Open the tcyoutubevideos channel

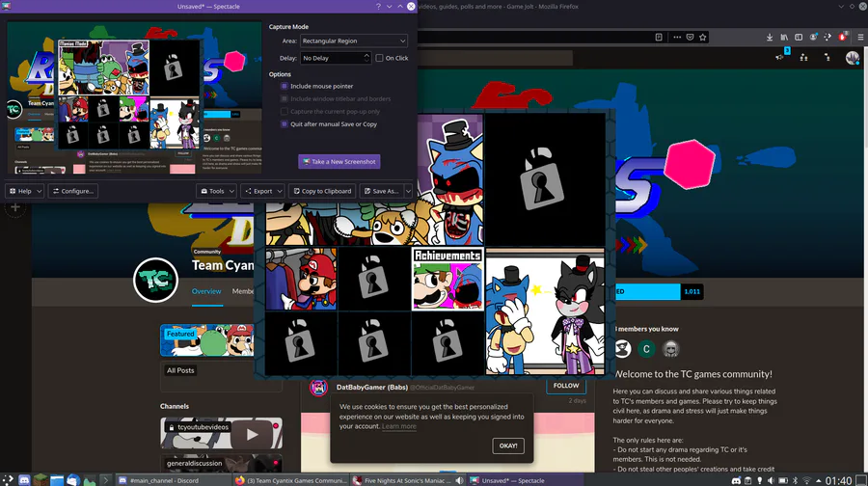point(222,433)
